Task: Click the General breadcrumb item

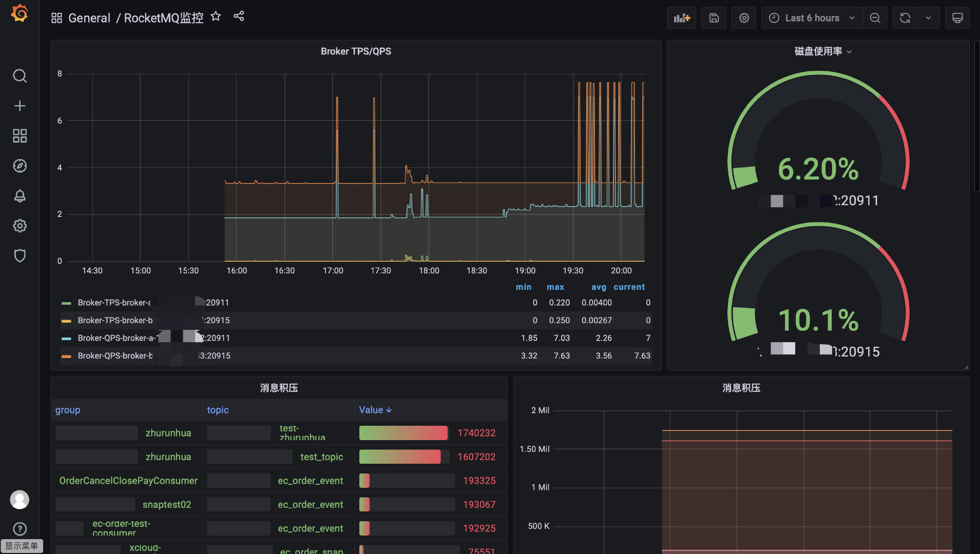Action: point(90,17)
